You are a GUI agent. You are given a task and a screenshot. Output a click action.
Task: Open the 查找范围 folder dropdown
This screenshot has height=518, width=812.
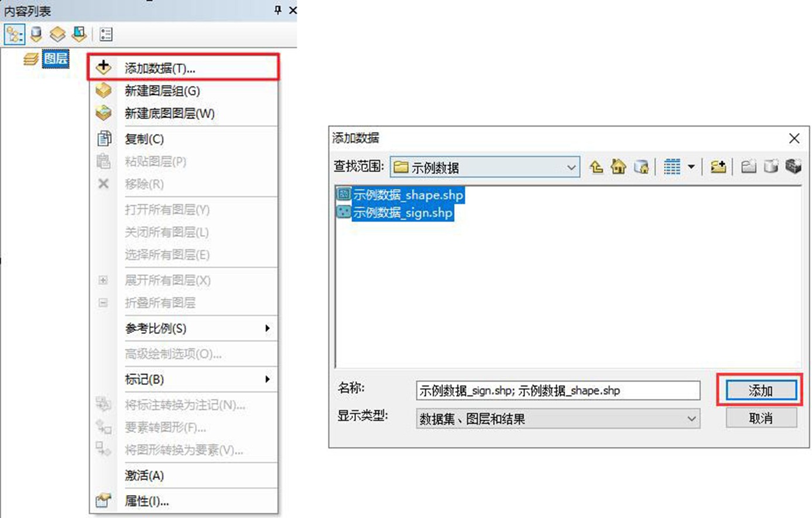click(571, 168)
